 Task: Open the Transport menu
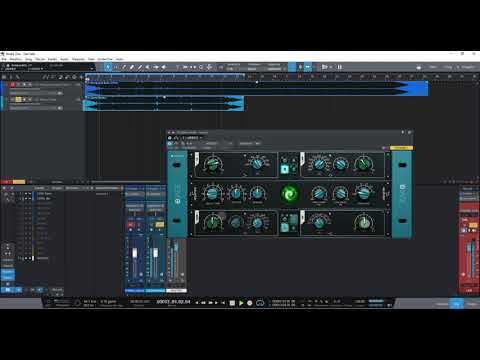pyautogui.click(x=78, y=59)
